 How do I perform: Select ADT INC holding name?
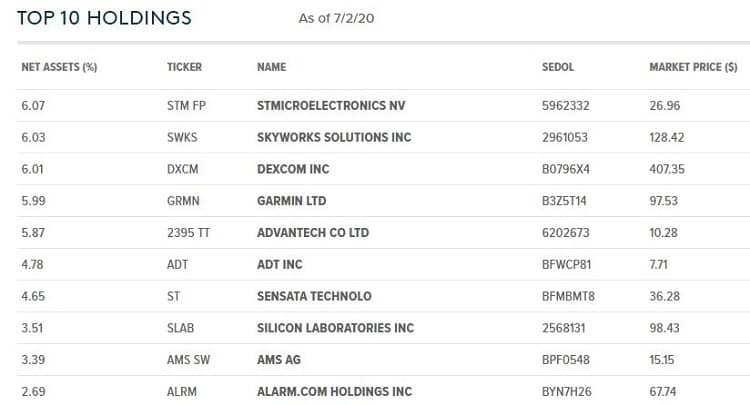point(279,264)
